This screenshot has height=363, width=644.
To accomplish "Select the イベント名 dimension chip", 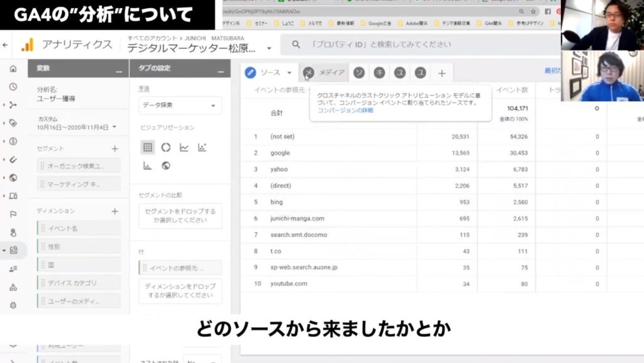I will click(79, 228).
